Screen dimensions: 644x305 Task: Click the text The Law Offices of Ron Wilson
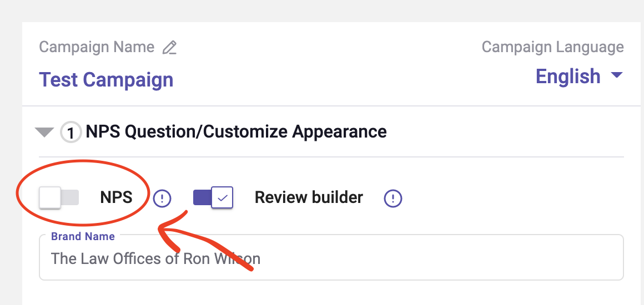click(x=155, y=258)
